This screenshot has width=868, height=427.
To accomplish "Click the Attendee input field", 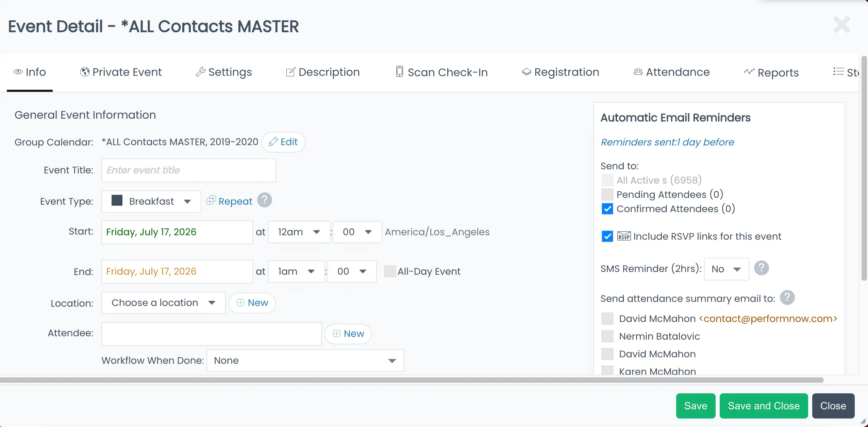I will (212, 334).
